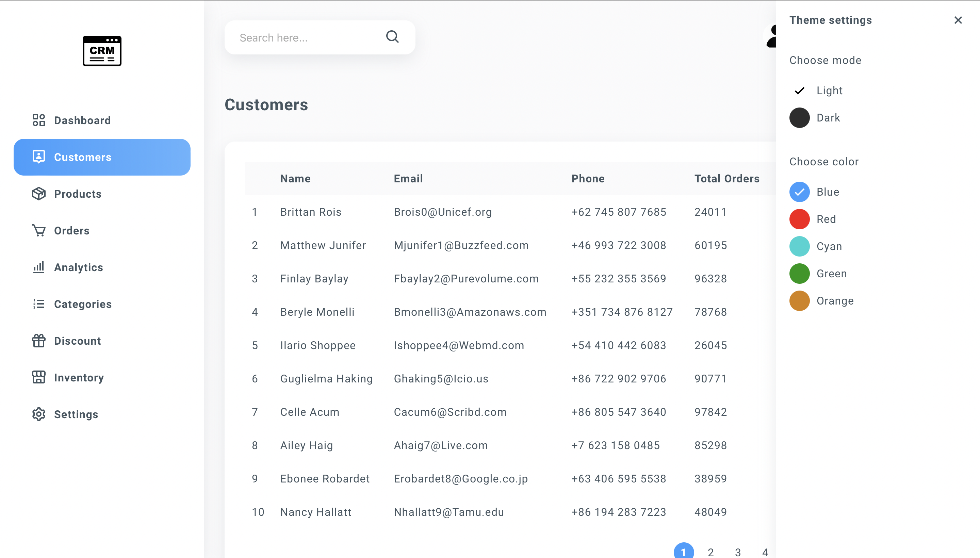980x558 pixels.
Task: Click the Categories numbered list icon
Action: (38, 304)
